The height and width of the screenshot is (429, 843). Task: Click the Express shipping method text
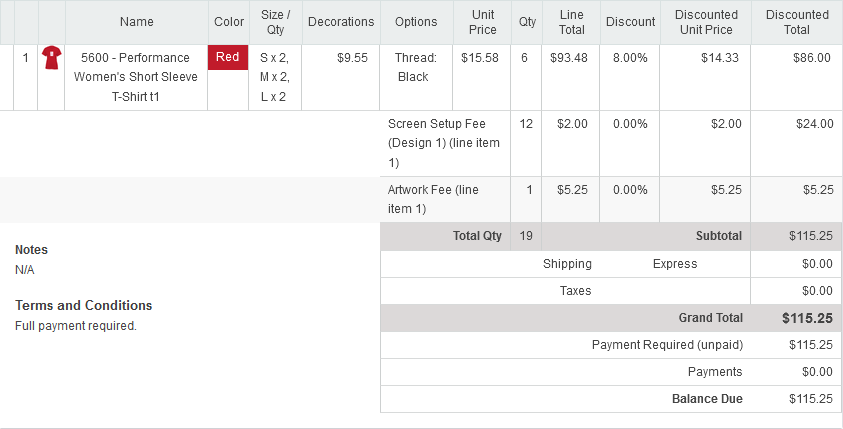click(x=675, y=264)
